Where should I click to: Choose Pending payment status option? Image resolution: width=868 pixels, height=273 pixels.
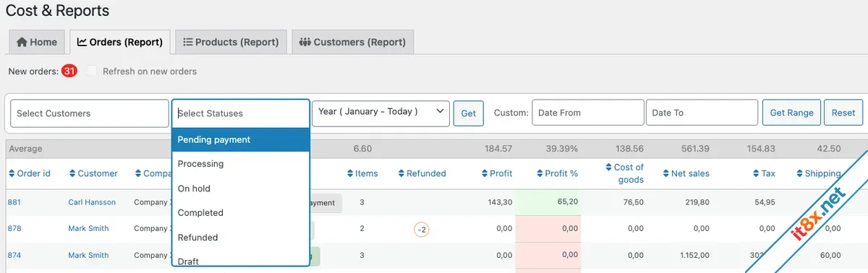(x=241, y=139)
